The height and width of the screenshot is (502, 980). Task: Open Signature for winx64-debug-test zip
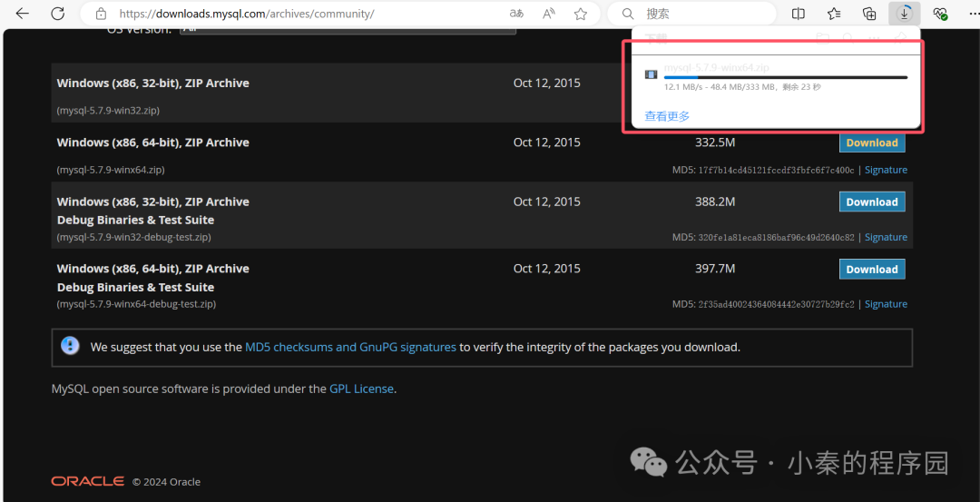pos(886,304)
